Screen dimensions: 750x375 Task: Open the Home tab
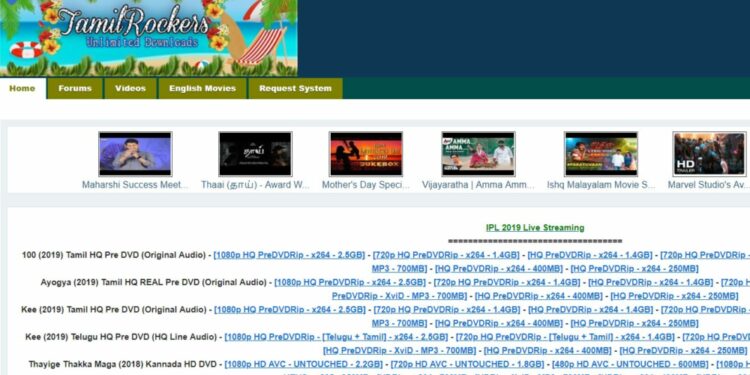tap(22, 88)
